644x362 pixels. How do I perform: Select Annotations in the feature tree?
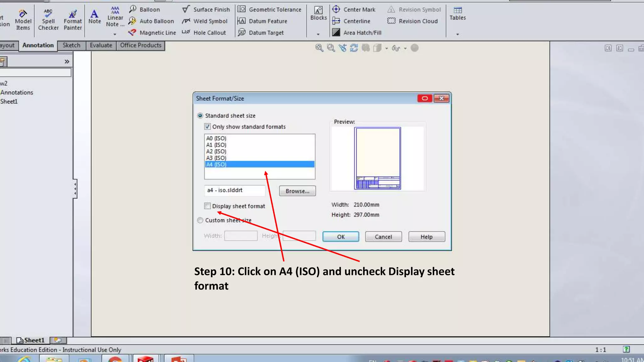[17, 92]
